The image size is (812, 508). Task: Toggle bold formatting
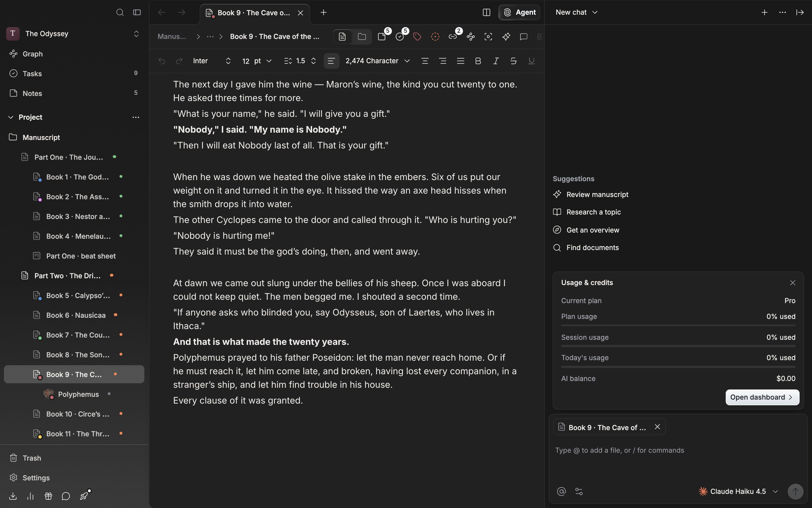(x=478, y=61)
